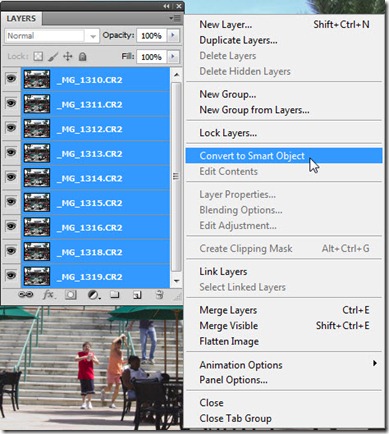Lock transparent pixels icon
Image resolution: width=389 pixels, height=434 pixels.
pos(38,56)
